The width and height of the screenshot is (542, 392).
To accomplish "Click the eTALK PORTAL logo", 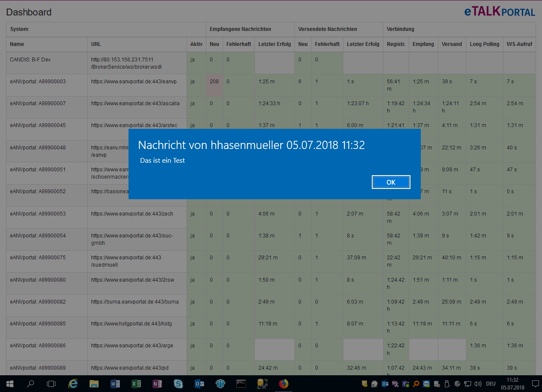I will (499, 12).
